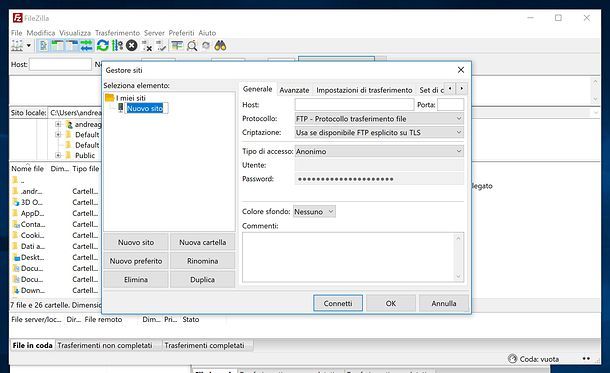This screenshot has height=373, width=610.
Task: Click the Nuovo sito button
Action: [x=136, y=242]
